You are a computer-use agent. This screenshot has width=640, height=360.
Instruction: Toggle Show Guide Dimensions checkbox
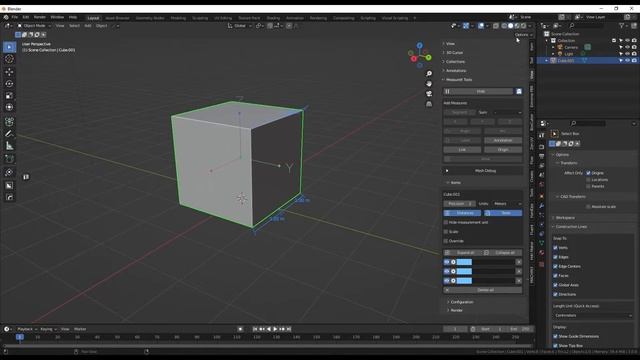click(556, 336)
